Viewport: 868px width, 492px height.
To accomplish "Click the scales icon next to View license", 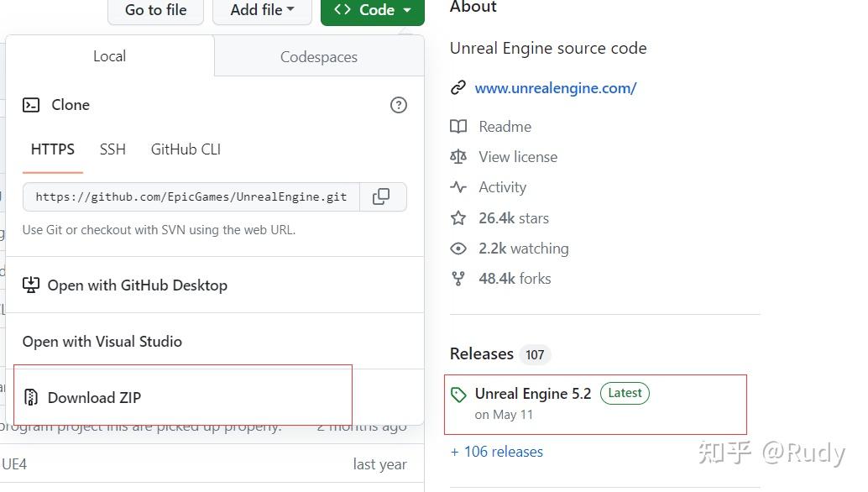I will 458,156.
